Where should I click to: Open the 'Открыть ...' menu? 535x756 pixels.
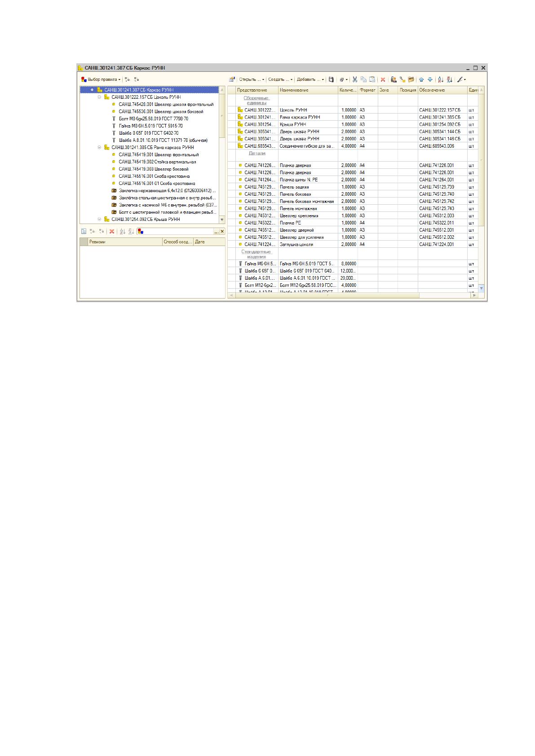[x=252, y=79]
